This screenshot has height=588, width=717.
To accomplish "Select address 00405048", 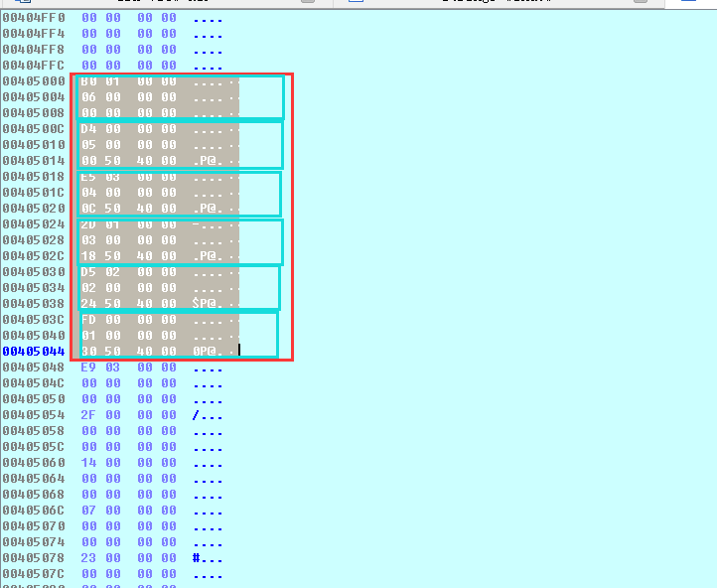I will (x=34, y=367).
